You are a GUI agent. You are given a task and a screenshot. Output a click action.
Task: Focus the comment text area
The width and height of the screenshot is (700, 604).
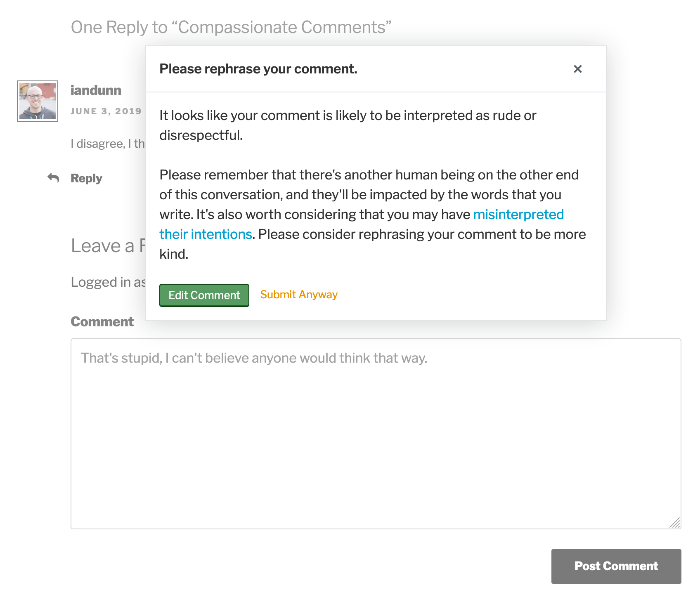point(376,433)
